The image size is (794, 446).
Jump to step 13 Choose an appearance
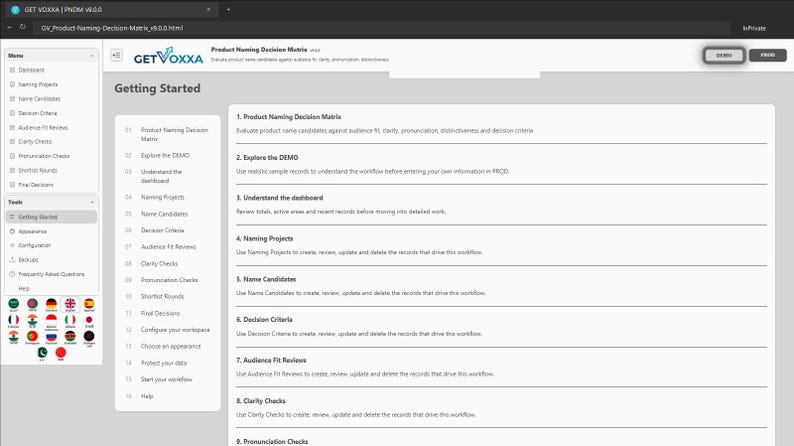(x=168, y=346)
